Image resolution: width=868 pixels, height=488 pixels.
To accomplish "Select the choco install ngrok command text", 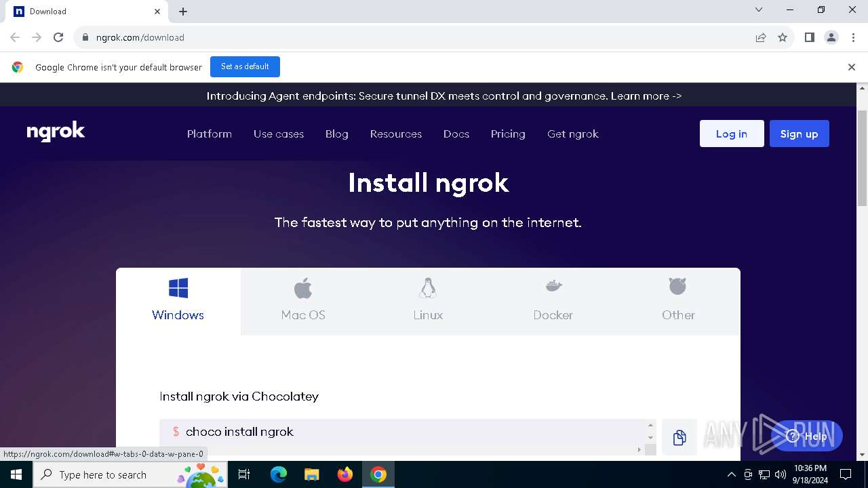I will 239,432.
